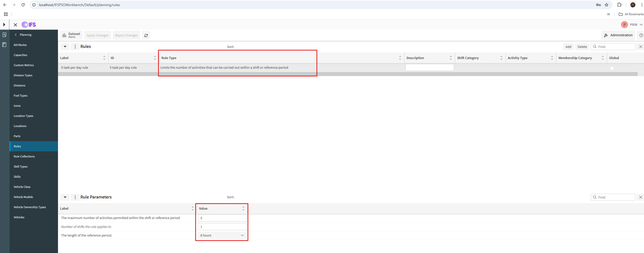Open the Rule Parameters three-dot menu

pyautogui.click(x=75, y=197)
